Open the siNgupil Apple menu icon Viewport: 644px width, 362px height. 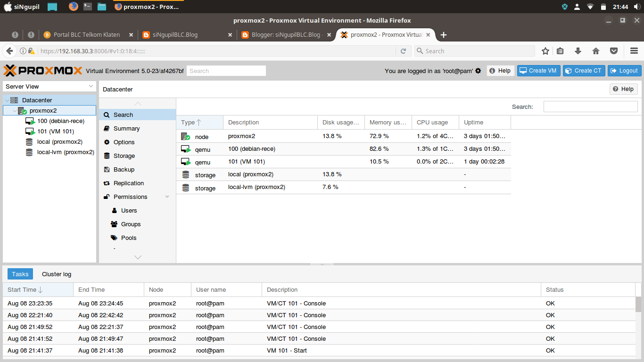[x=7, y=7]
